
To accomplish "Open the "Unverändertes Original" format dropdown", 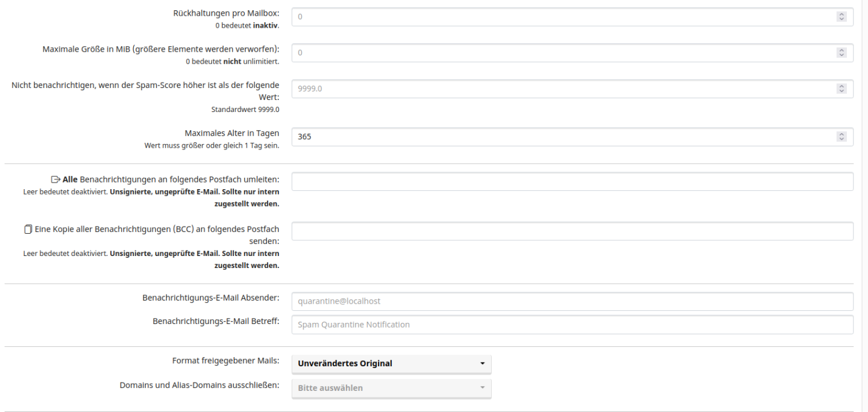I will point(391,364).
